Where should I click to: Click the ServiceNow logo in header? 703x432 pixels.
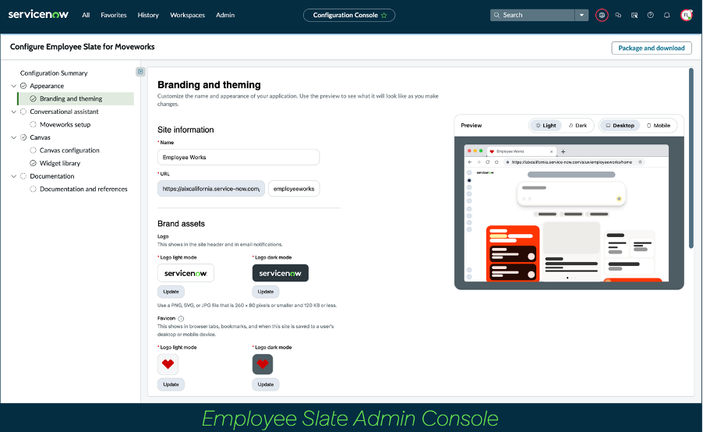pos(38,14)
